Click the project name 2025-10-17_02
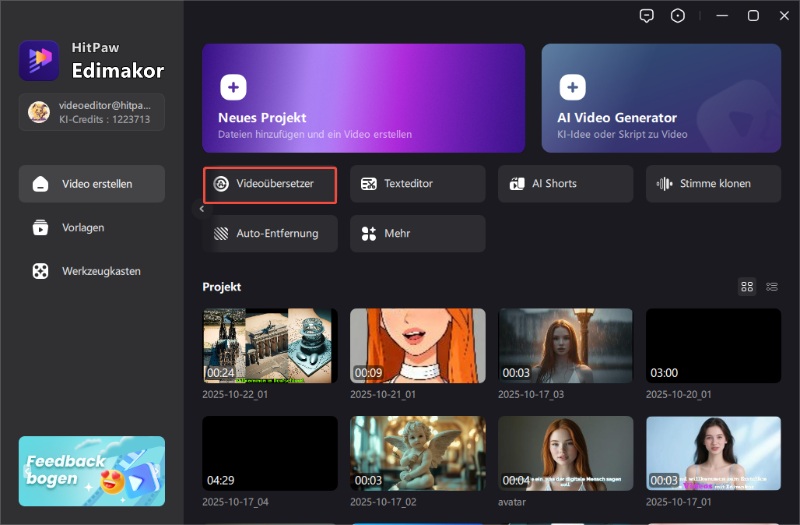 click(x=383, y=502)
